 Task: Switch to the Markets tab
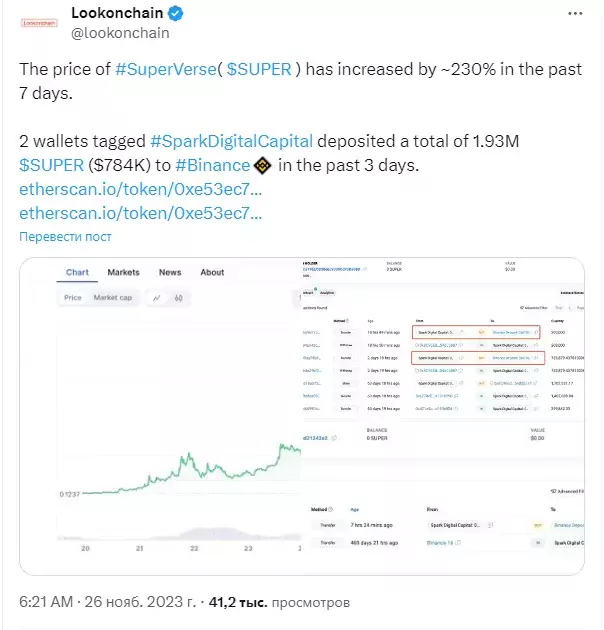[x=123, y=272]
